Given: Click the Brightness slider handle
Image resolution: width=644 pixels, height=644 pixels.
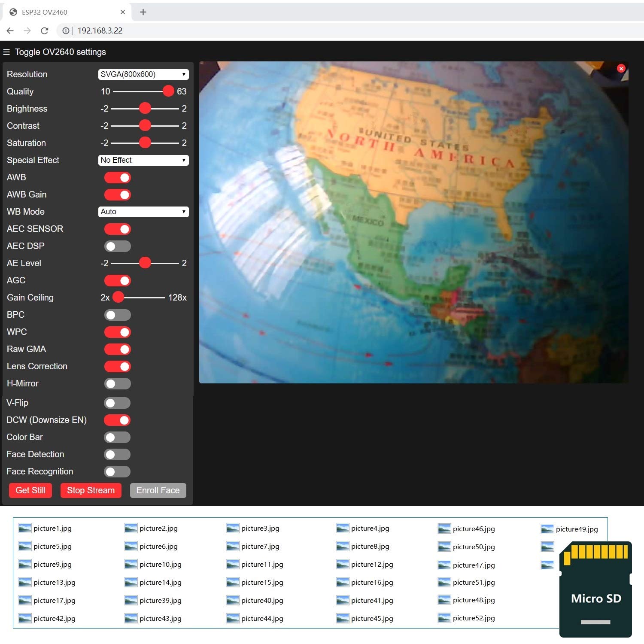Looking at the screenshot, I should (x=145, y=109).
